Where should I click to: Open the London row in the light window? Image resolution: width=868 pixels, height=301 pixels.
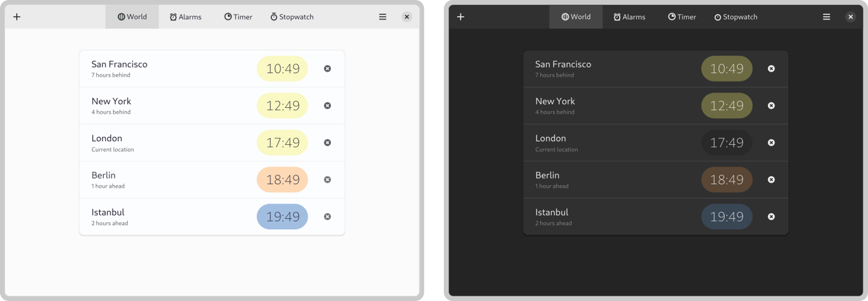[x=169, y=143]
